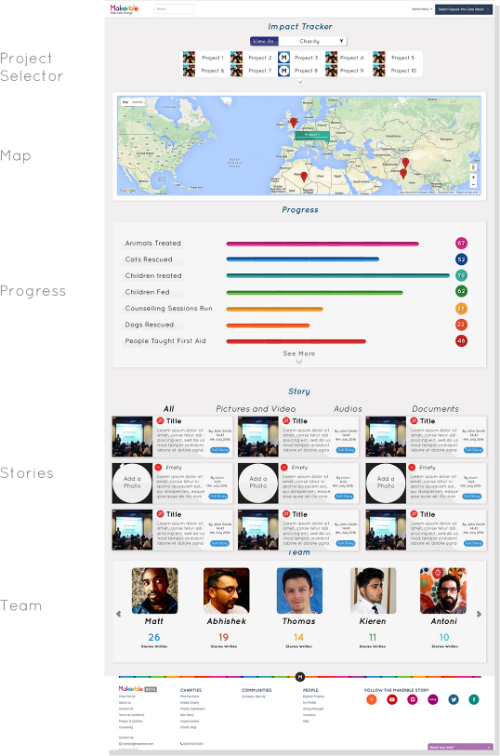Screen dimensions: 500x756
Task: Click the map zoom in plus button
Action: 473,177
